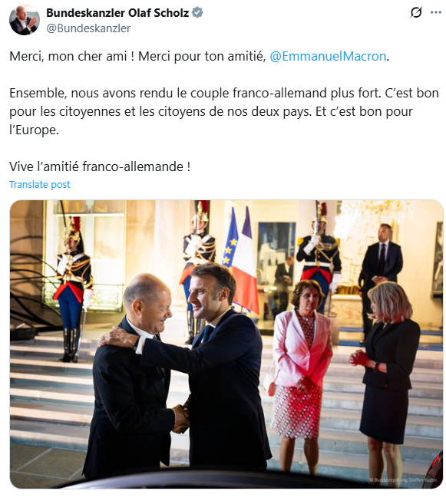Open the round profile avatar picture
Viewport: 446px width, 504px height.
[x=25, y=20]
